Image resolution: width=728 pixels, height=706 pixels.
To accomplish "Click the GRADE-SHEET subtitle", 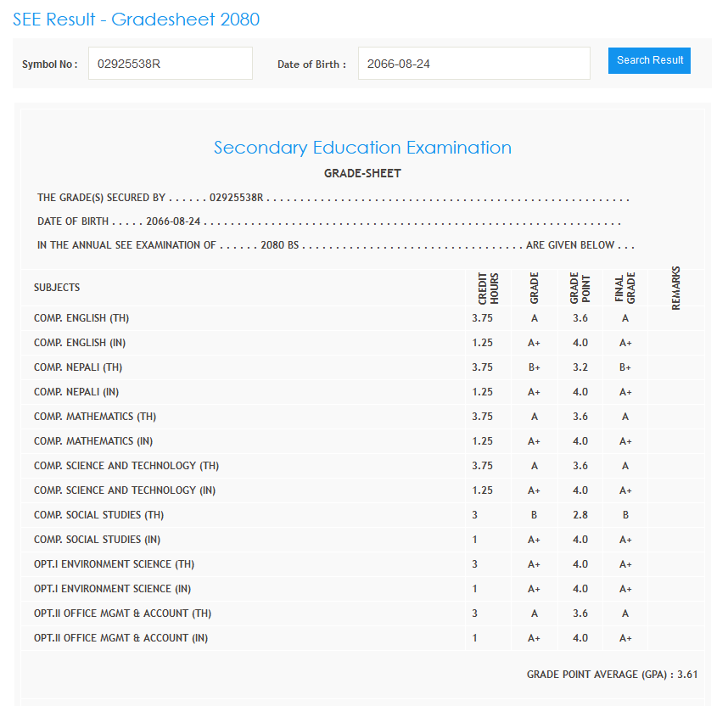I will tap(362, 174).
